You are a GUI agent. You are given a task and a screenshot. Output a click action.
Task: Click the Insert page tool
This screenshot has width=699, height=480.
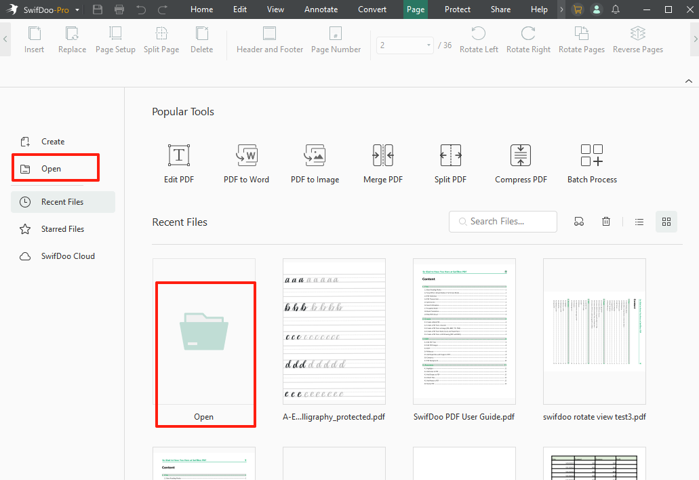pos(34,40)
